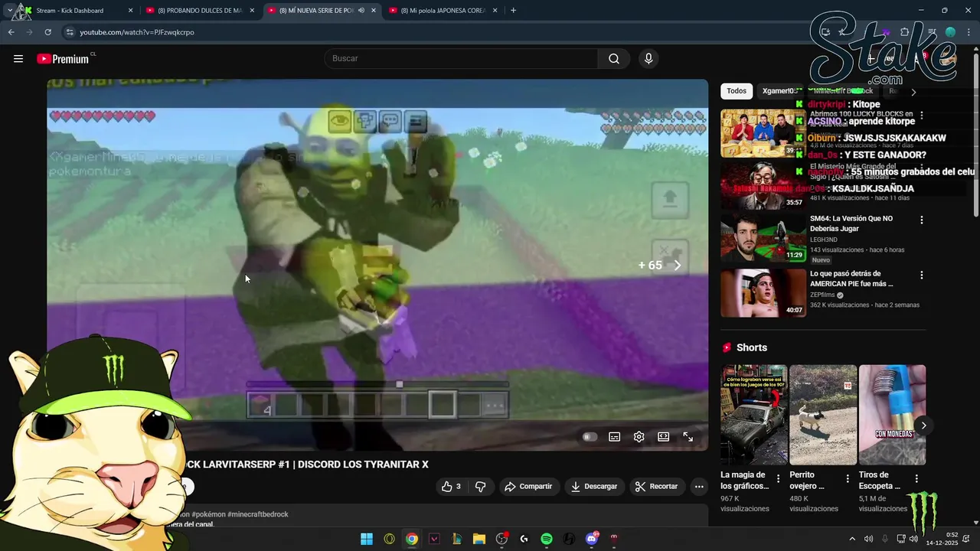Open Logitech G Hub taskbar icon
Screen dimensions: 980x551
[x=524, y=539]
